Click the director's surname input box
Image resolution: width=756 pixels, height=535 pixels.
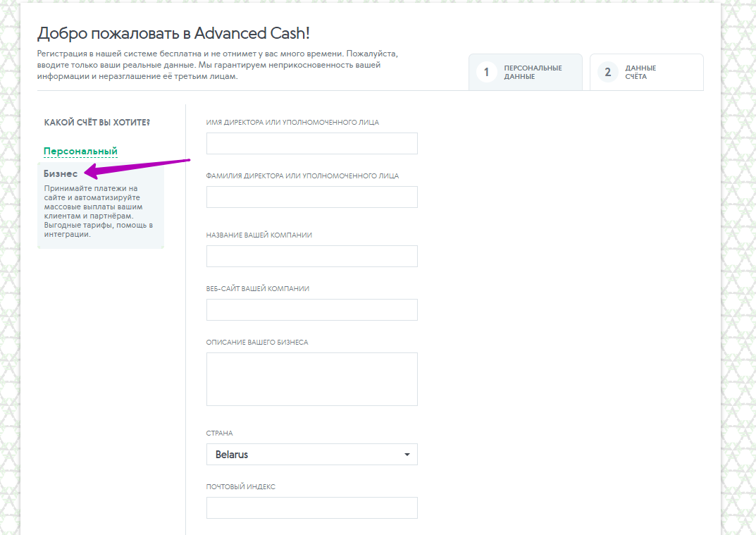coord(311,197)
